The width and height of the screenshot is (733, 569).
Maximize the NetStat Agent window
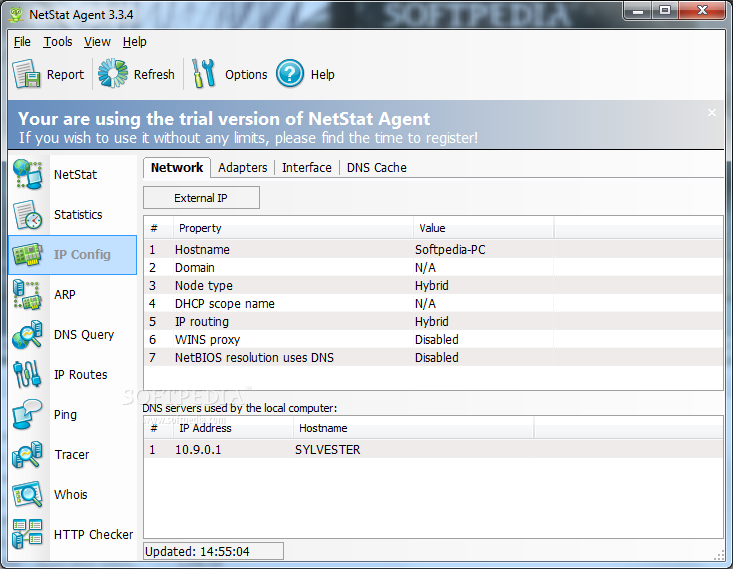665,10
